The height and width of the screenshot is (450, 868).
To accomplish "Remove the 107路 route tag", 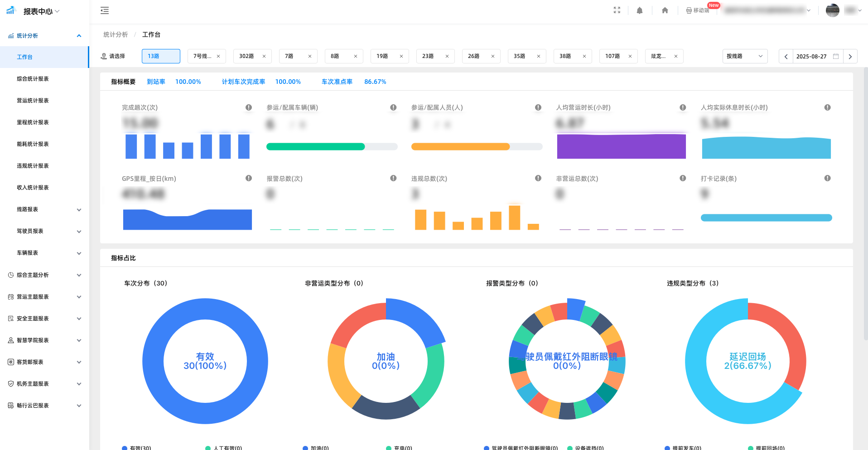I will tap(630, 56).
